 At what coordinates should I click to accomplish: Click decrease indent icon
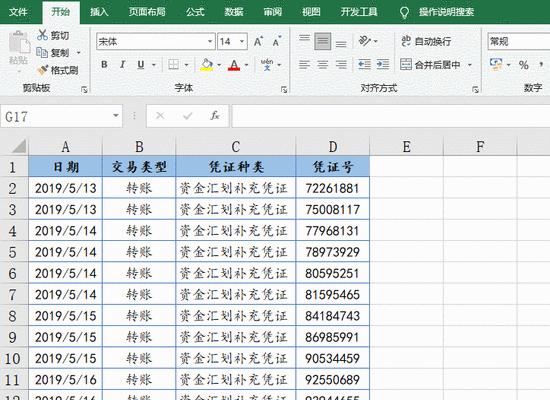click(x=364, y=65)
